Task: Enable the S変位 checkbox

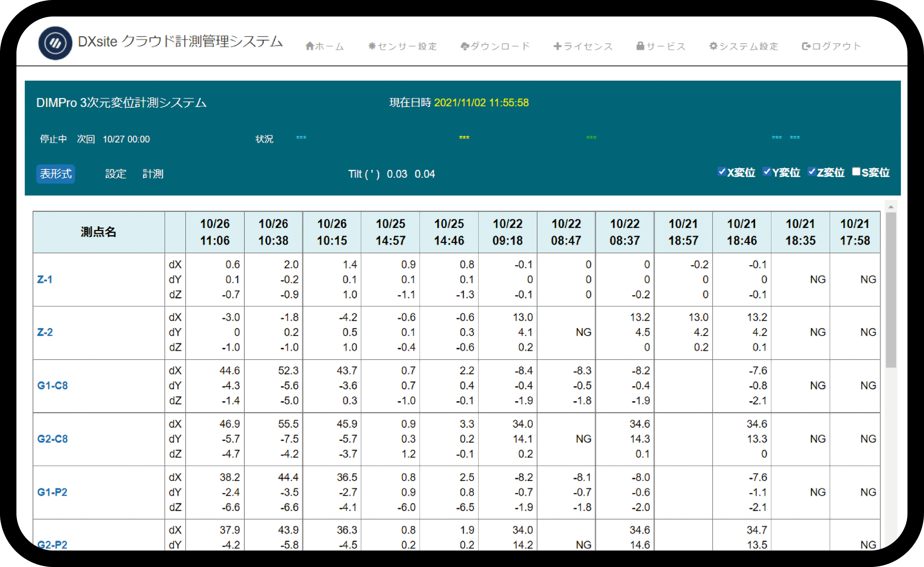Action: (856, 172)
